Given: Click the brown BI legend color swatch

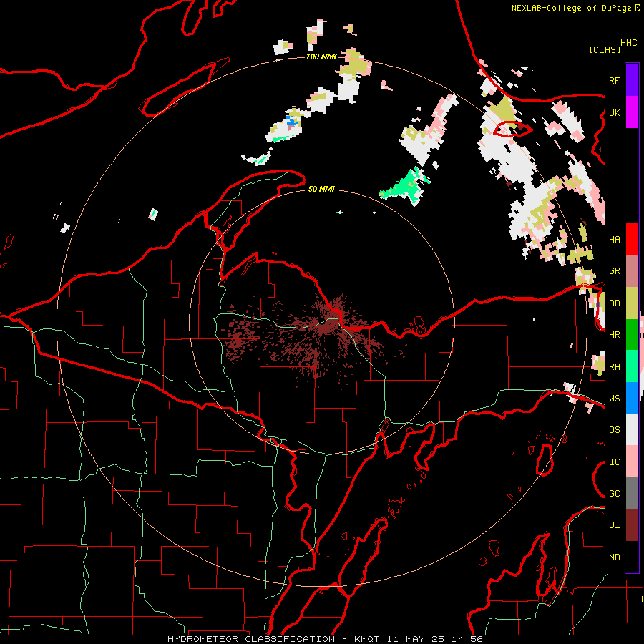Looking at the screenshot, I should pyautogui.click(x=632, y=525).
